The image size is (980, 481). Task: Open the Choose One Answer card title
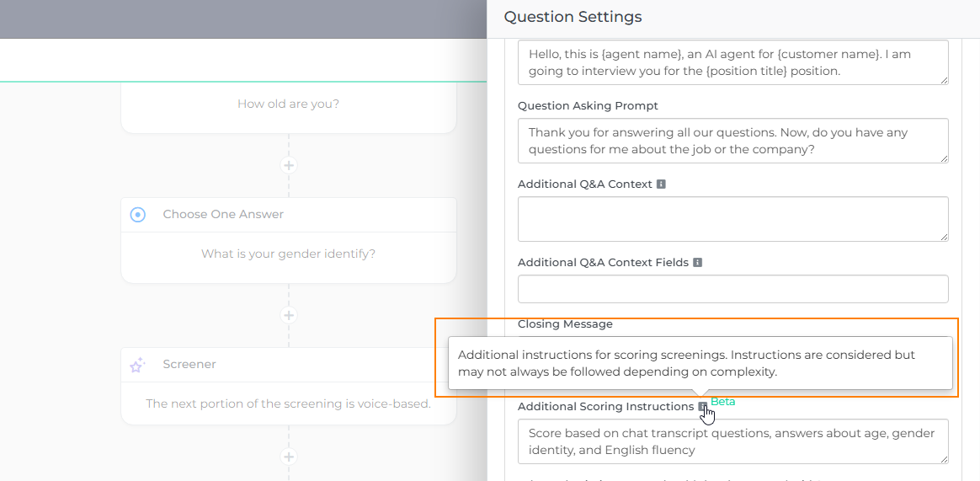(223, 215)
